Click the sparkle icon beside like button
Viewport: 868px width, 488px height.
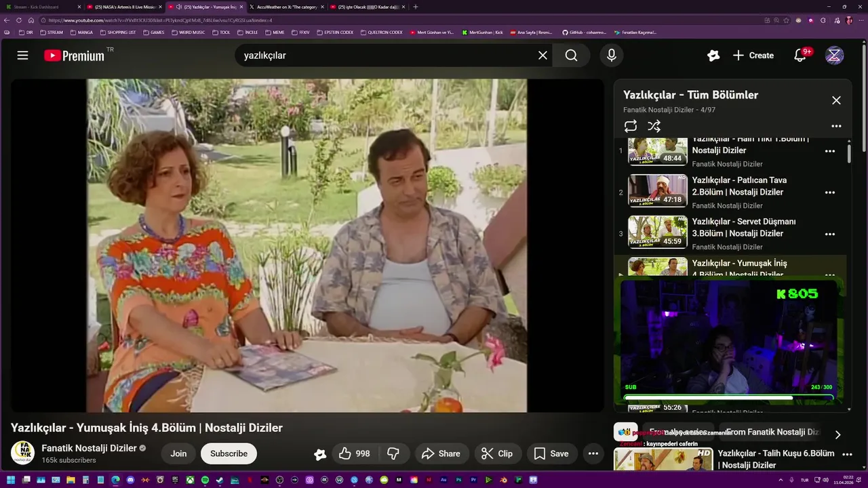pos(320,454)
